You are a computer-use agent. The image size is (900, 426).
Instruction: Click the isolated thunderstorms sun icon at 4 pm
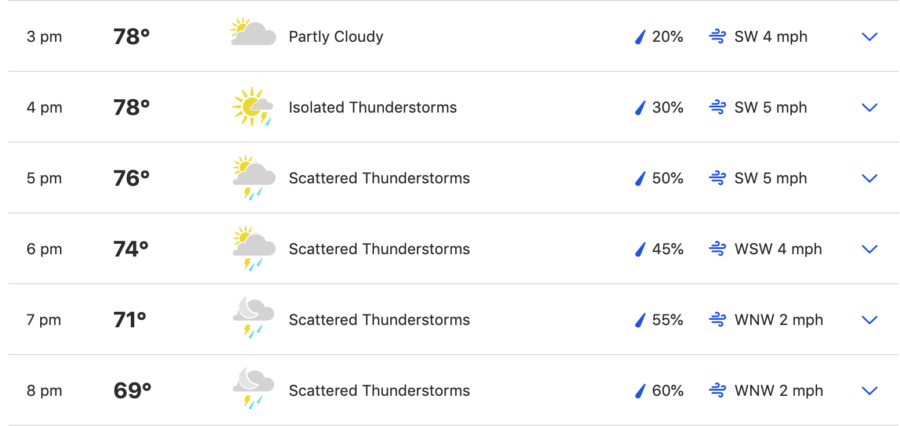click(x=253, y=107)
